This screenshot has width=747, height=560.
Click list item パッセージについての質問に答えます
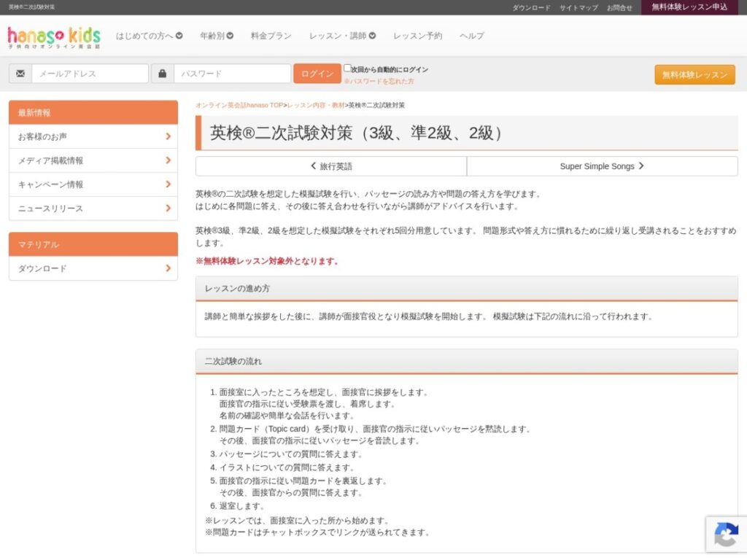click(x=291, y=454)
